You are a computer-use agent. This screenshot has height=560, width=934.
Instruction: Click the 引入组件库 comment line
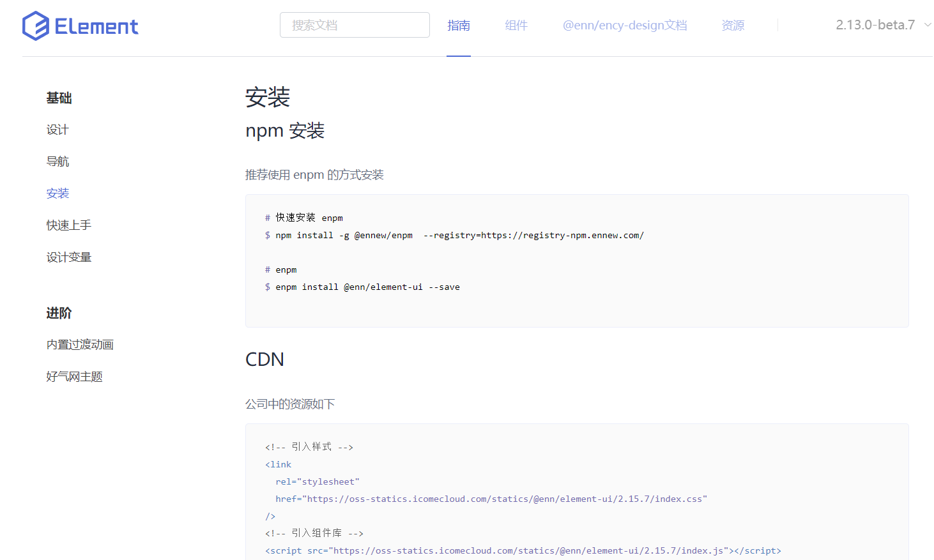pyautogui.click(x=314, y=533)
